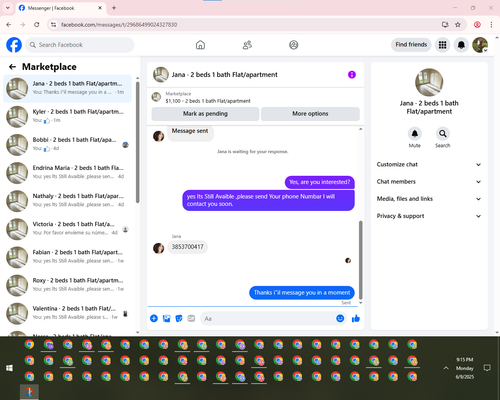The height and width of the screenshot is (400, 500).
Task: Choose a sticker icon in composer
Action: coord(179,319)
